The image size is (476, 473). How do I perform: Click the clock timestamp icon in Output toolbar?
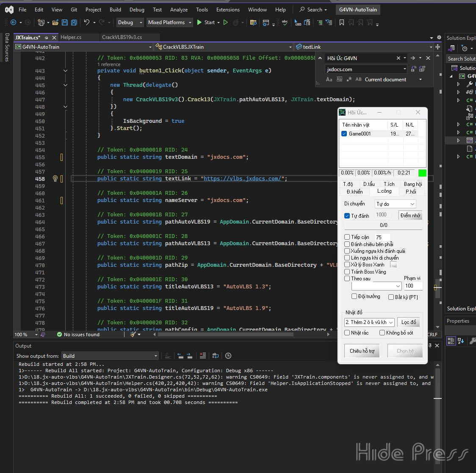[228, 356]
